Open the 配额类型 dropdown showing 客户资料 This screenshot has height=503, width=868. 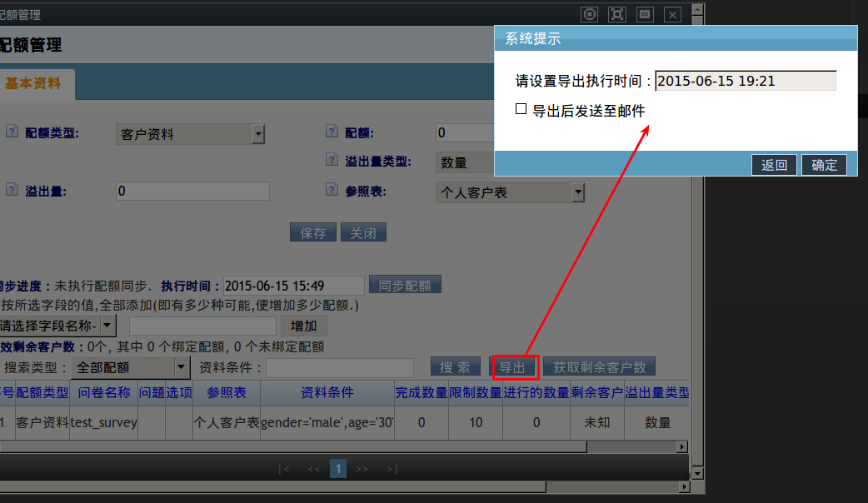(257, 134)
